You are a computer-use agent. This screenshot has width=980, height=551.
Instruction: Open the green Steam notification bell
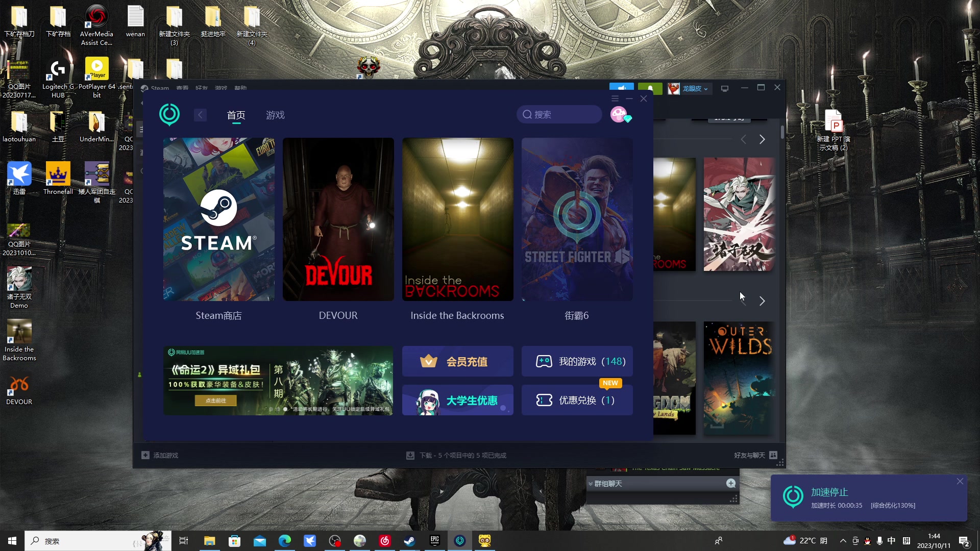point(650,88)
